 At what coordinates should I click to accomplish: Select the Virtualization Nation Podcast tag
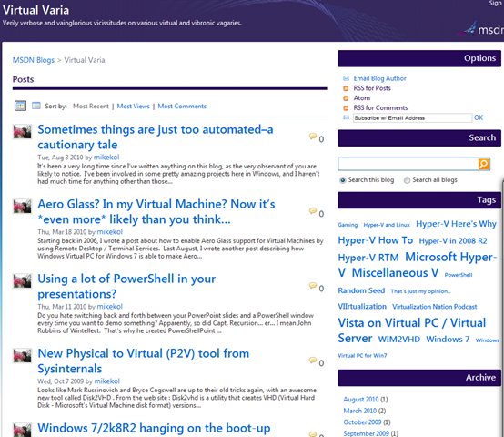click(435, 307)
